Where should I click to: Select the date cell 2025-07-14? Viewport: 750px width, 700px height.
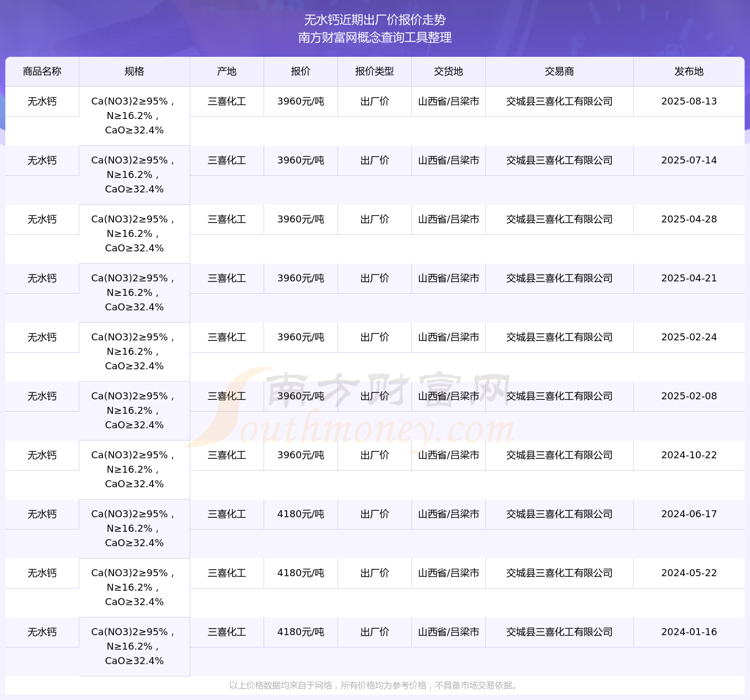[689, 160]
